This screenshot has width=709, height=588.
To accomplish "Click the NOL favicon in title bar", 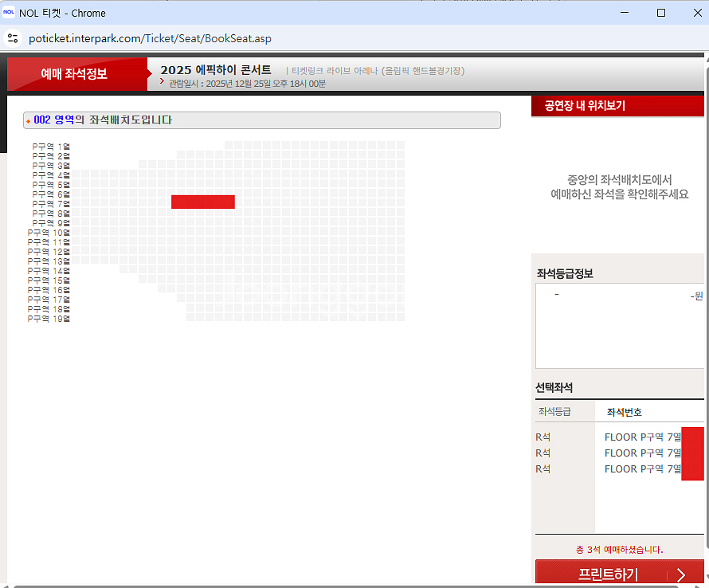I will pyautogui.click(x=10, y=13).
